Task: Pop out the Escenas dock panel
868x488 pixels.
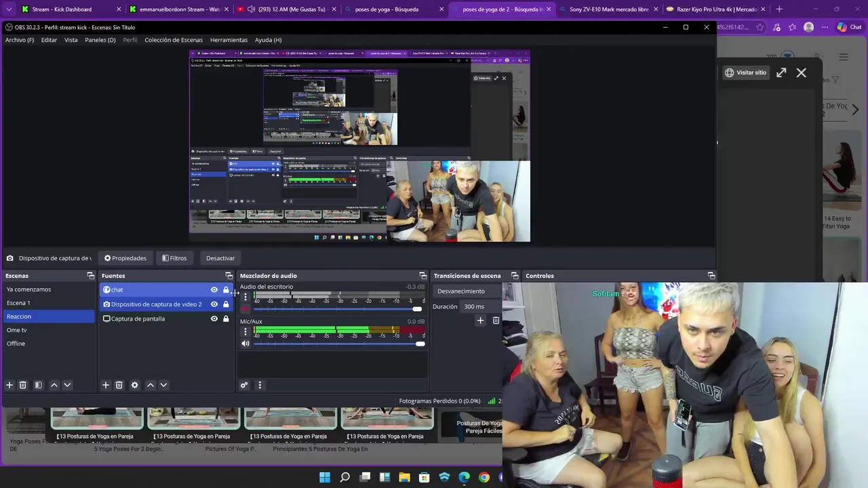Action: [90, 276]
